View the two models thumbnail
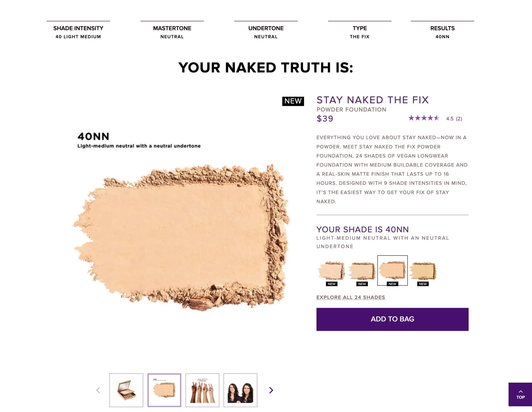Screen dimensions: 532x412 point(240,390)
